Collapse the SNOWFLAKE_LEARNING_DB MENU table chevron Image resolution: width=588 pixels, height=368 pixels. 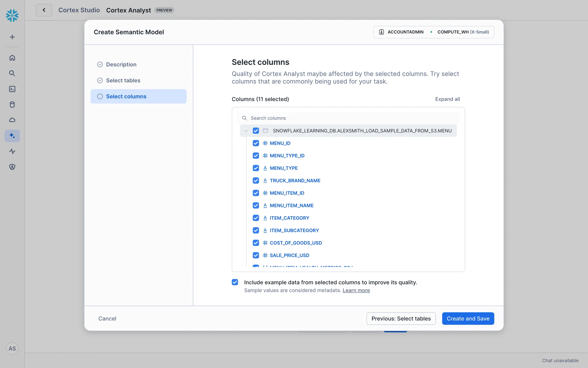(x=246, y=131)
